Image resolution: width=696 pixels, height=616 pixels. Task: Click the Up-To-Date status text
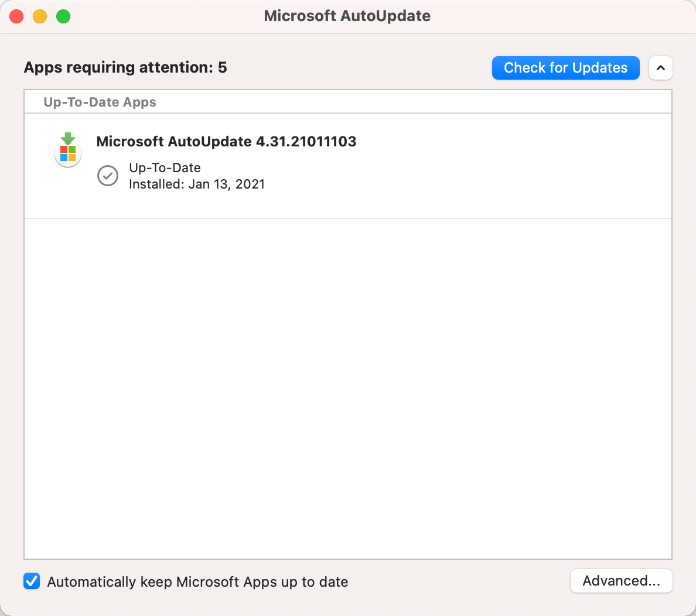pos(165,167)
